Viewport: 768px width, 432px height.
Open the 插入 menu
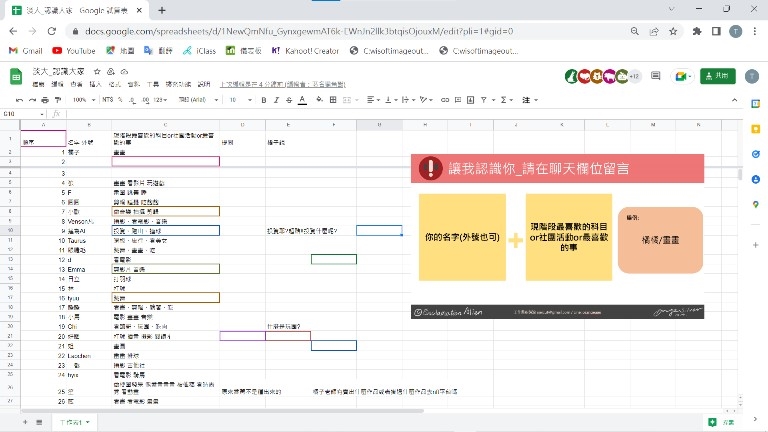tap(95, 85)
